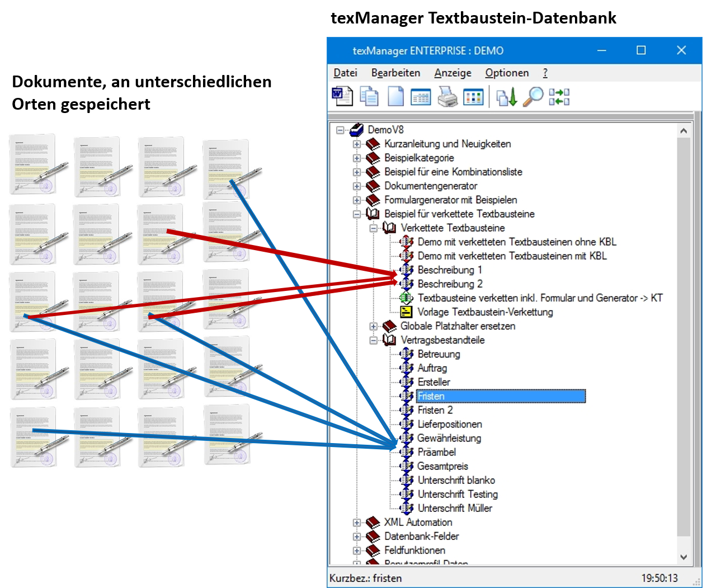Viewport: 707px width, 588px height.
Task: Select the Beschreibung 1 text block
Action: coord(450,270)
